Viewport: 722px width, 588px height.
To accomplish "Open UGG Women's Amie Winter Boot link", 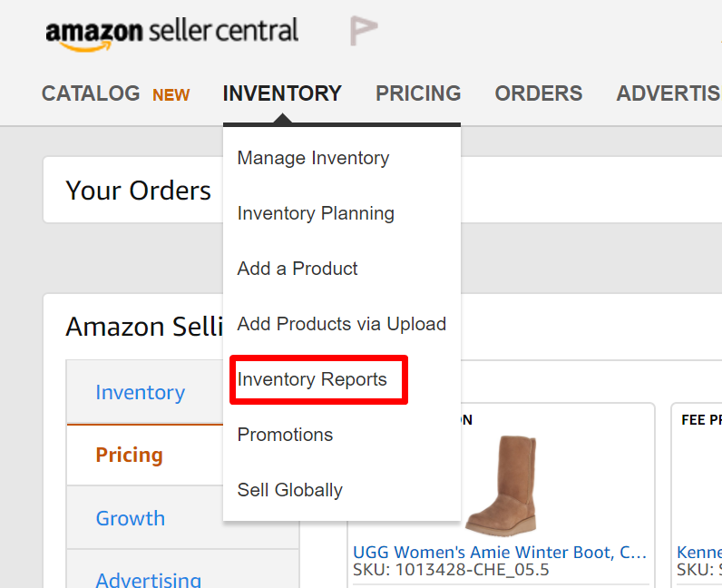I will click(x=500, y=552).
